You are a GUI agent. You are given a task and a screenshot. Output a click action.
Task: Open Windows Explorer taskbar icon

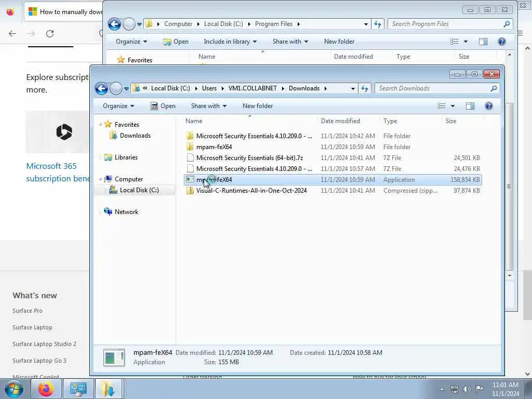tap(109, 389)
